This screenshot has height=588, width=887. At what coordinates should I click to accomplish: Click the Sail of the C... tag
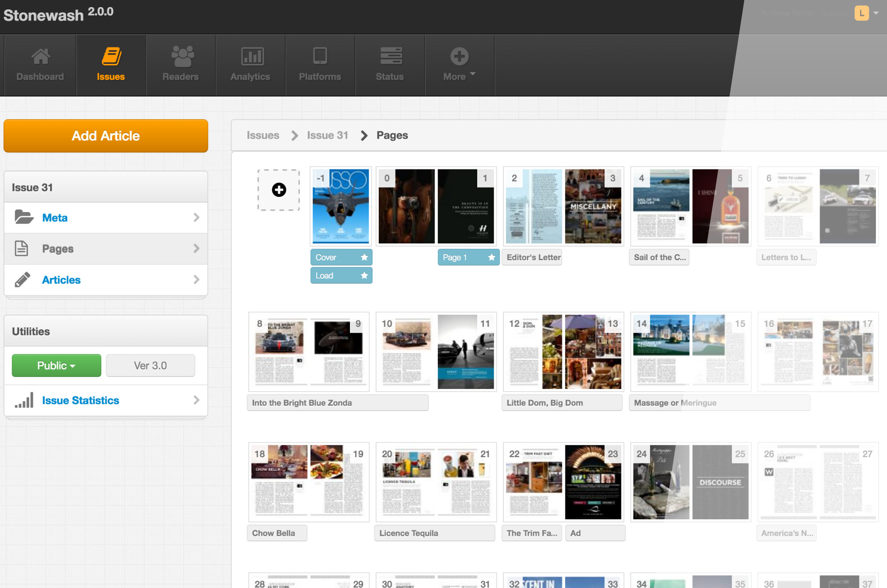point(659,257)
